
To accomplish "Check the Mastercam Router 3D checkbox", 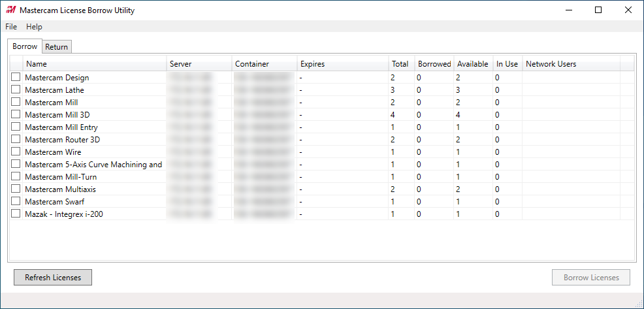I will coord(16,139).
